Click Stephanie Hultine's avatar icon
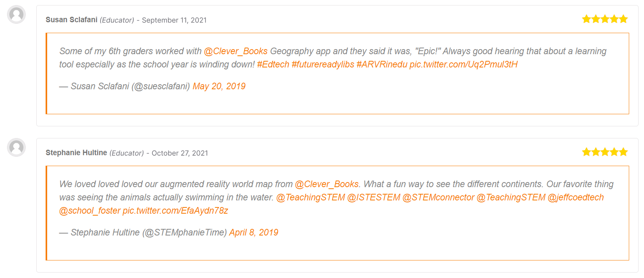Viewport: 644px width, 278px height. [x=16, y=147]
